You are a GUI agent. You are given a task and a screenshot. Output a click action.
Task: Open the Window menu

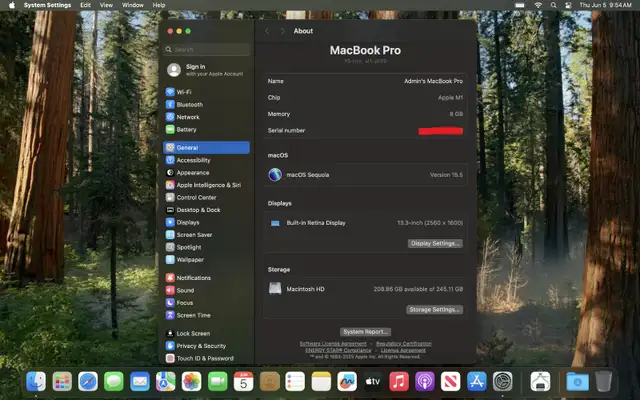pyautogui.click(x=133, y=5)
